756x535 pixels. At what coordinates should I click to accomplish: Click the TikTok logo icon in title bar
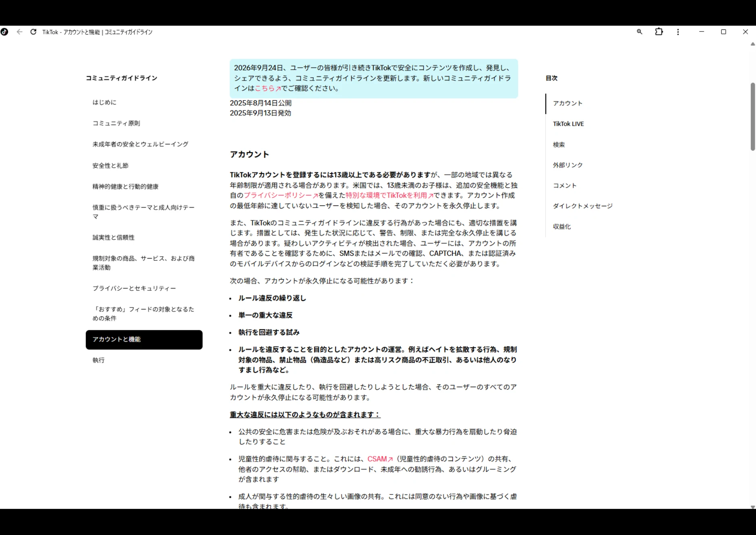tap(4, 32)
